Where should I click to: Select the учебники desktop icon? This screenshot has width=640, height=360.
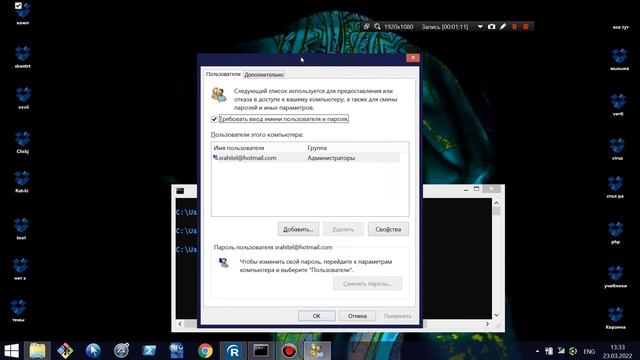point(616,277)
